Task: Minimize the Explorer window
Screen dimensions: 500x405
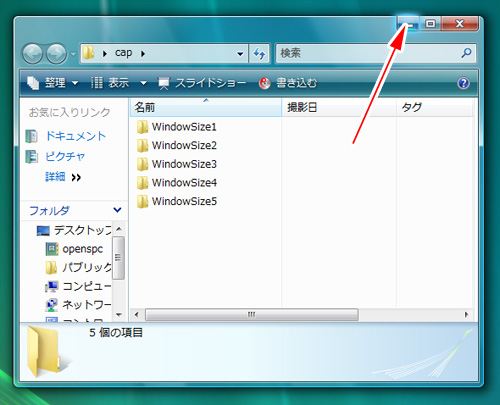Action: coord(408,24)
